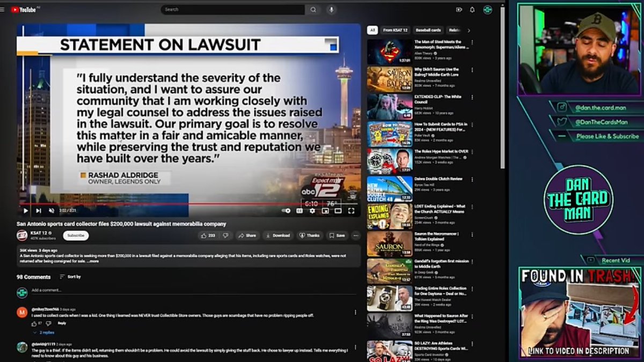Open the Sort by comments dropdown

(70, 277)
